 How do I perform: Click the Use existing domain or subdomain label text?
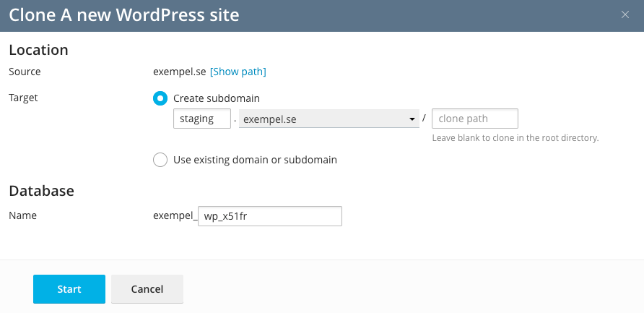click(255, 160)
